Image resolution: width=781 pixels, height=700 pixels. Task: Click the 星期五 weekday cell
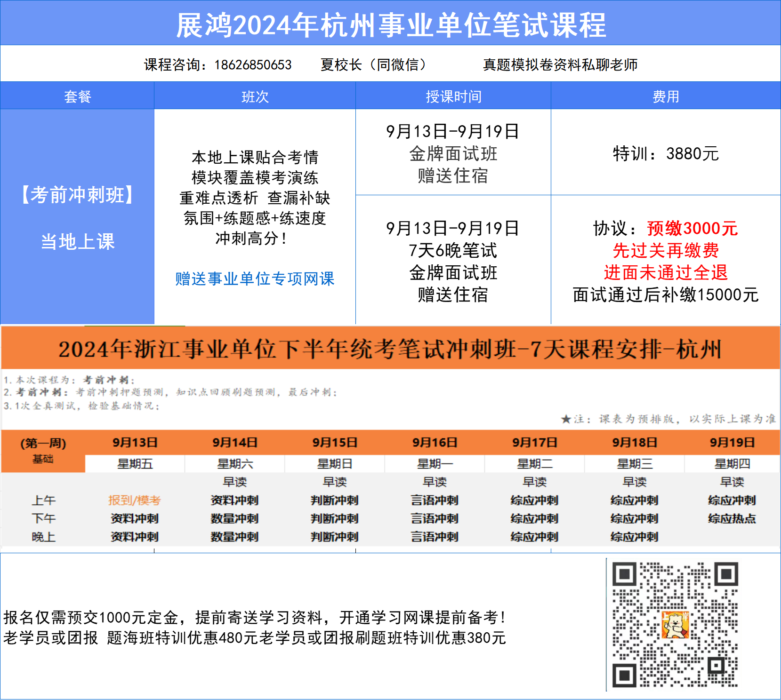point(135,464)
